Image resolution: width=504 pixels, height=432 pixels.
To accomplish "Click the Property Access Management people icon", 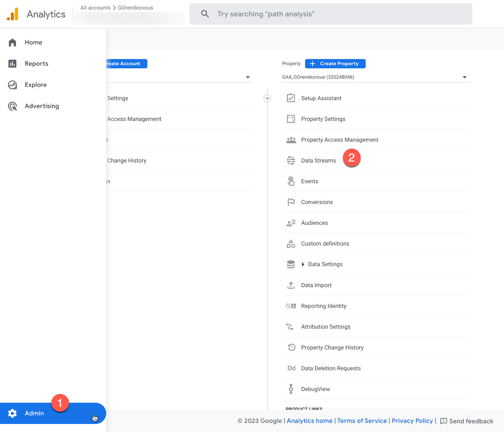I will (291, 140).
